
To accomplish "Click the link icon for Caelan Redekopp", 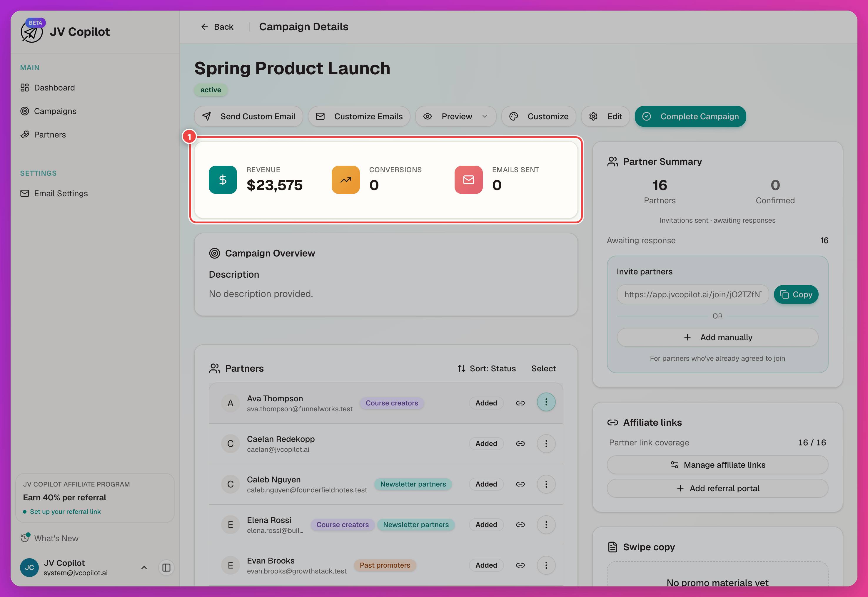I will (520, 444).
